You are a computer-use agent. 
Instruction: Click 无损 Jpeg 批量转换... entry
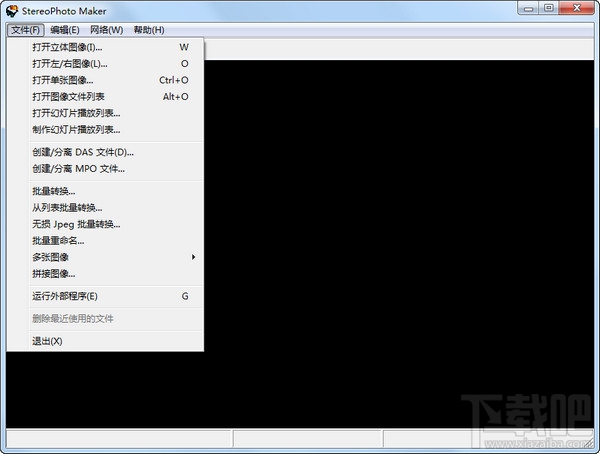point(105,224)
